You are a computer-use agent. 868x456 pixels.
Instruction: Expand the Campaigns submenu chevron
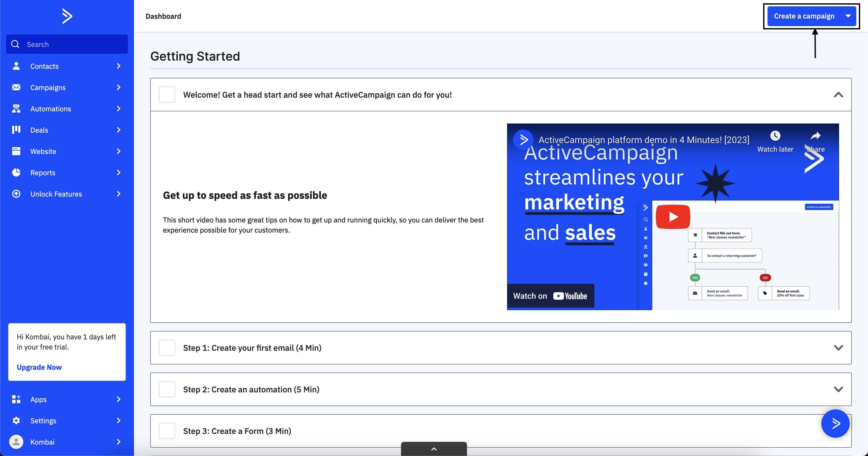click(119, 87)
